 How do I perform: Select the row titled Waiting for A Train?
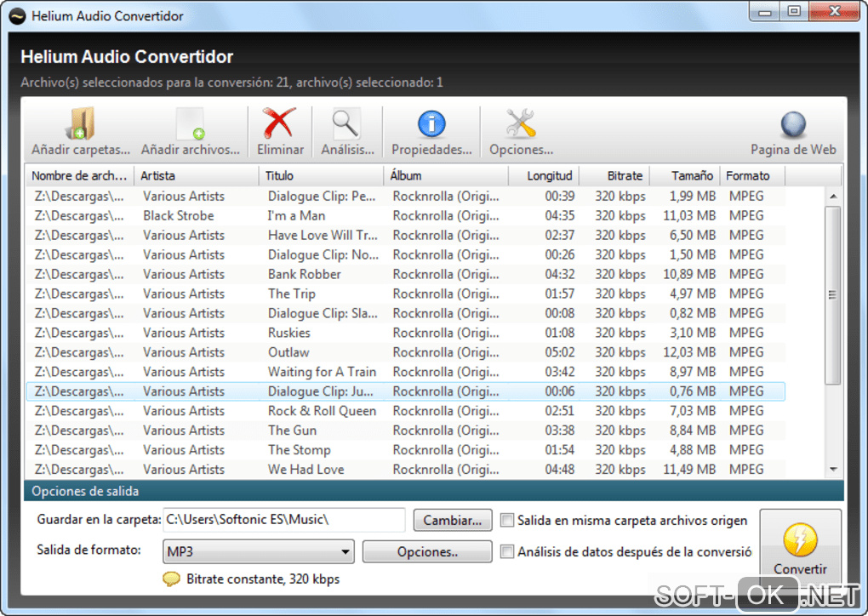coord(405,372)
